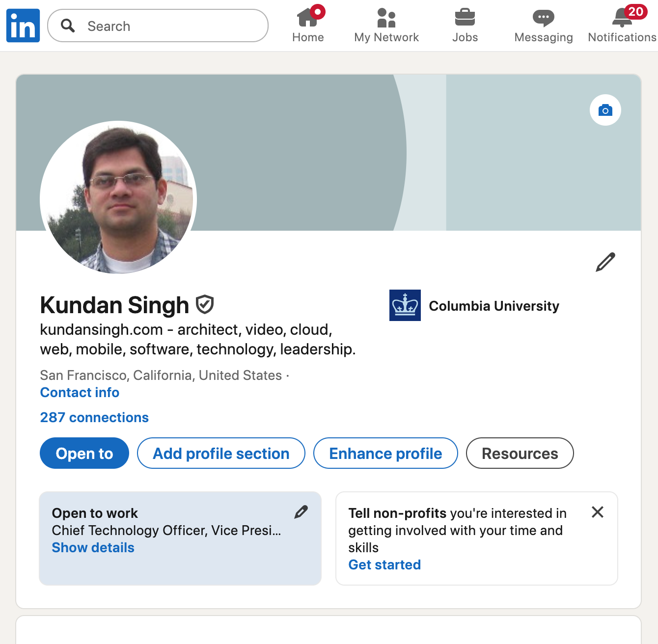The height and width of the screenshot is (644, 658).
Task: Click Add profile section button
Action: click(221, 453)
